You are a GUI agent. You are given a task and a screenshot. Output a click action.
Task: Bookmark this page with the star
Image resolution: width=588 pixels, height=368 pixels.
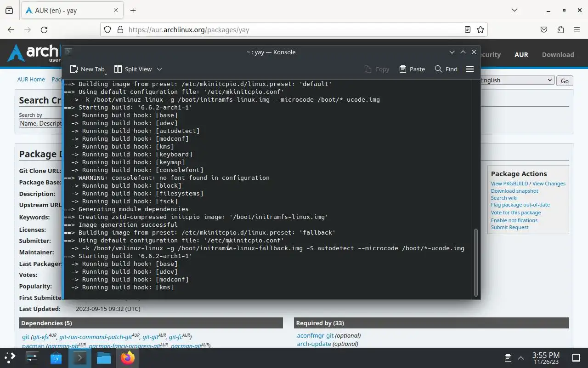[481, 29]
